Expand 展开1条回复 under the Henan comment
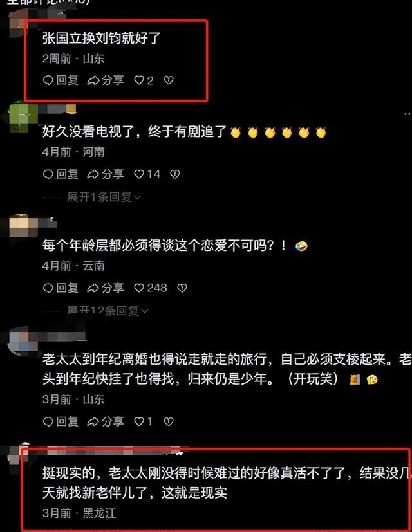Screen dimensions: 412x532 click(x=104, y=197)
